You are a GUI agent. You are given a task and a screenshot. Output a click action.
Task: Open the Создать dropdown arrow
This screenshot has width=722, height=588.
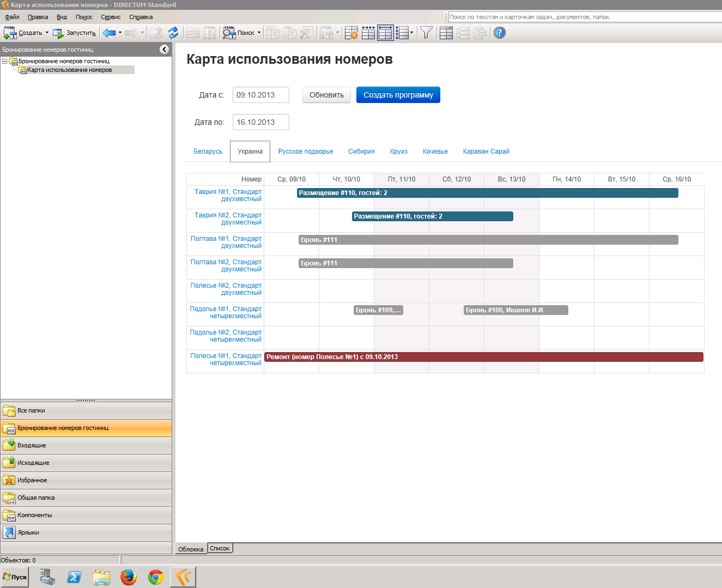47,33
